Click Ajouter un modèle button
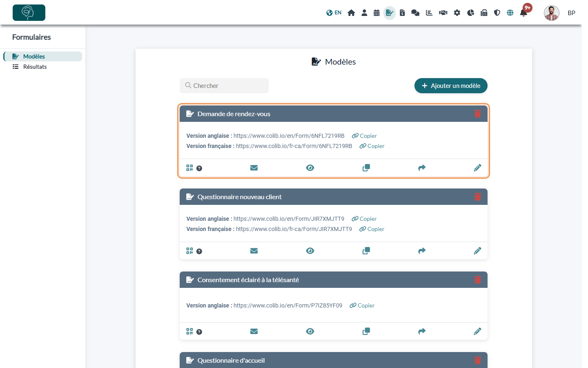Image resolution: width=588 pixels, height=368 pixels. (451, 85)
